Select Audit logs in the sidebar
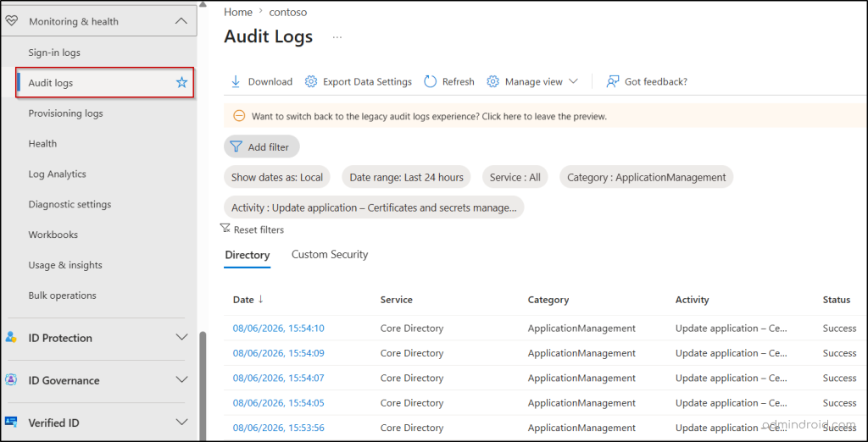This screenshot has height=442, width=868. pos(104,83)
